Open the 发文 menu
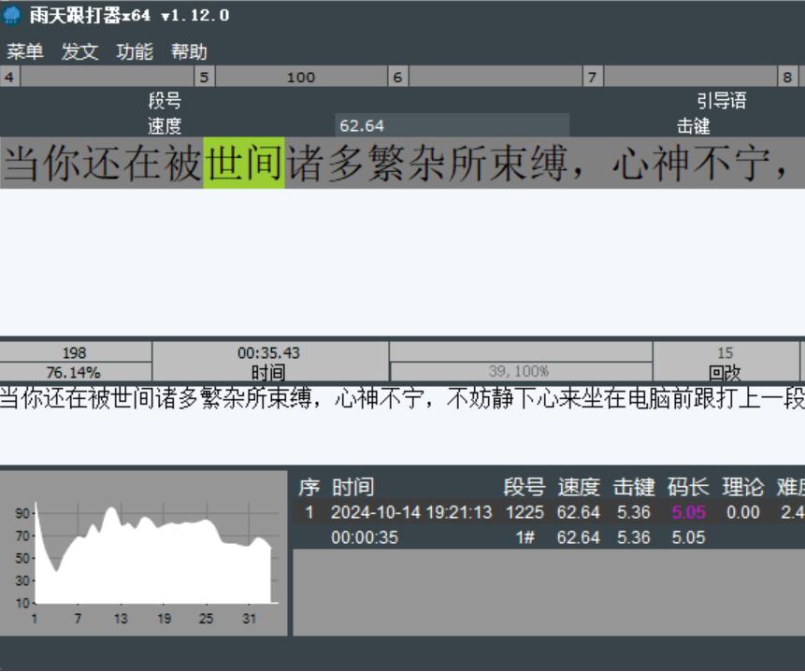 pos(79,52)
